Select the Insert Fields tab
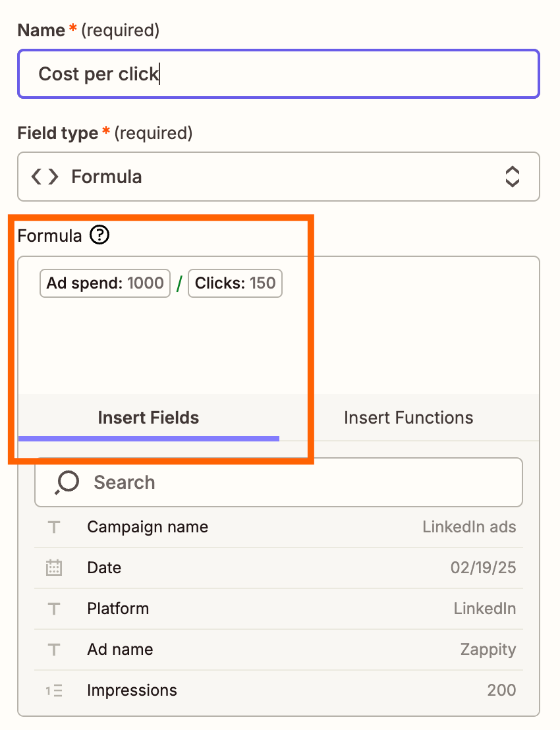 click(x=148, y=418)
